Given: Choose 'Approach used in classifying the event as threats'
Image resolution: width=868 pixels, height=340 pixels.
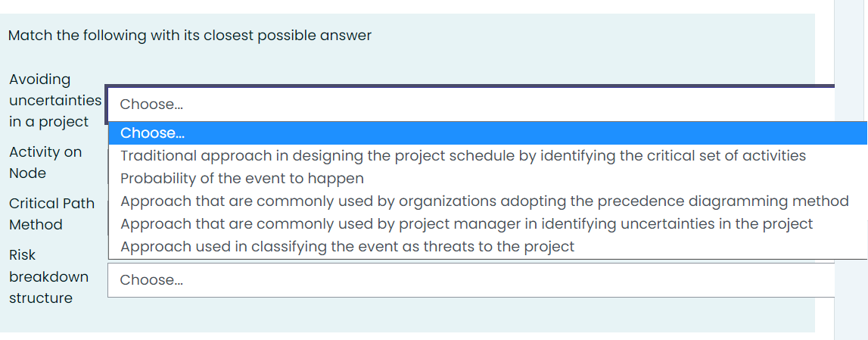Looking at the screenshot, I should 347,247.
